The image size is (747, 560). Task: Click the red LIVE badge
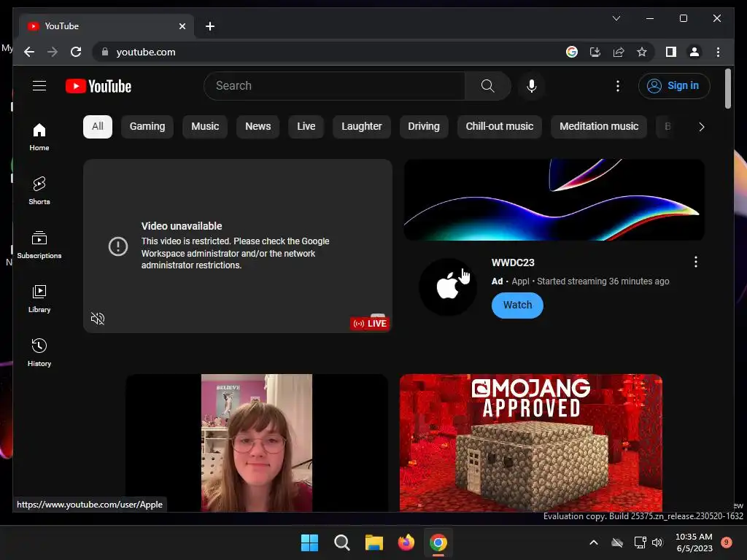click(x=370, y=324)
